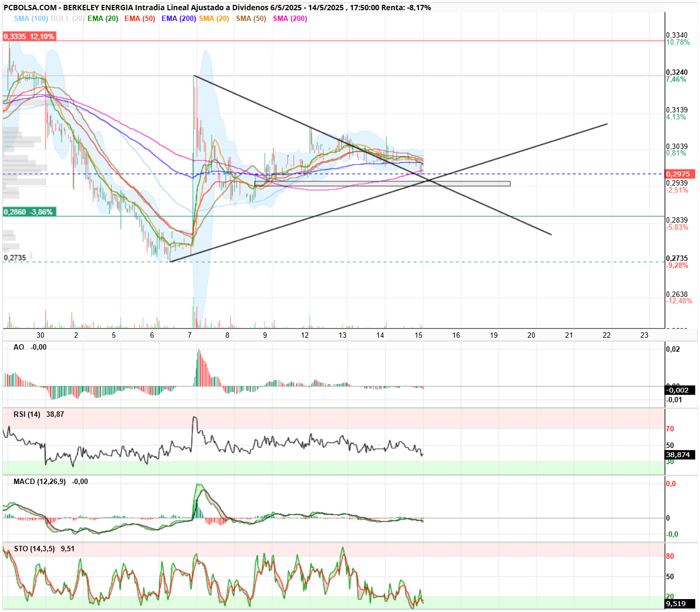Click the 0,2839 price axis value
Image resolution: width=700 pixels, height=612 pixels.
pos(677,220)
